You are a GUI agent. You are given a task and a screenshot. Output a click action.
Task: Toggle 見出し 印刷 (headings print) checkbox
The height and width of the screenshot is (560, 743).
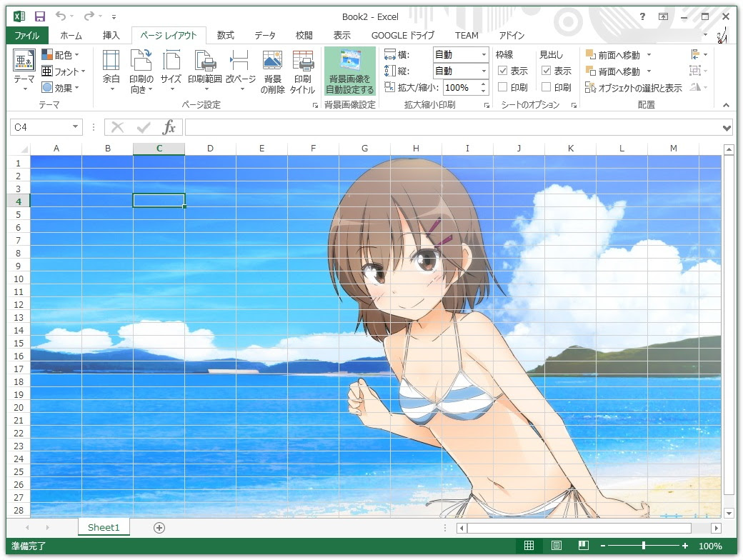[546, 87]
